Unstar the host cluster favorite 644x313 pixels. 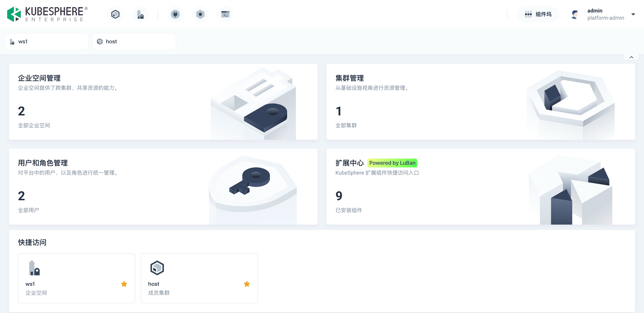(x=247, y=284)
